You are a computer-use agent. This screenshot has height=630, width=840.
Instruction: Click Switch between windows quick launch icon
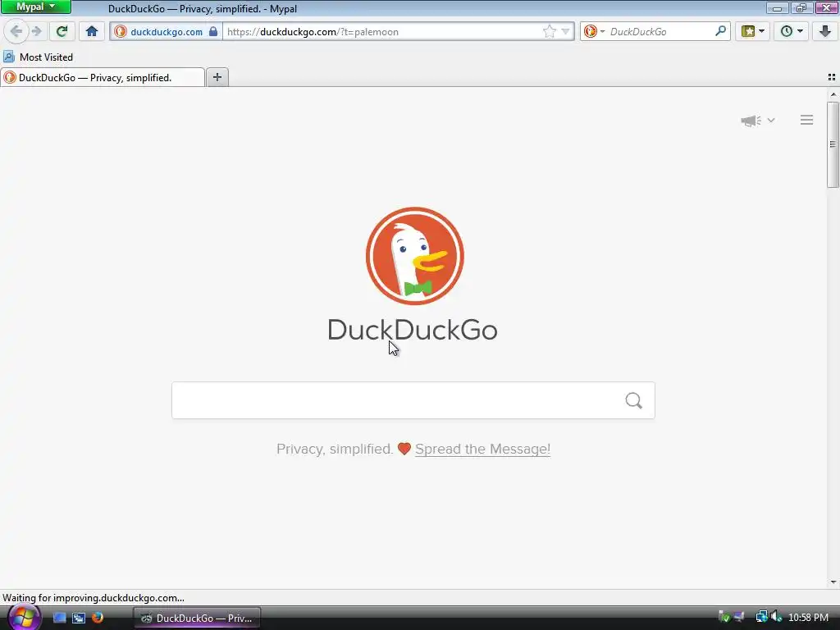(79, 618)
